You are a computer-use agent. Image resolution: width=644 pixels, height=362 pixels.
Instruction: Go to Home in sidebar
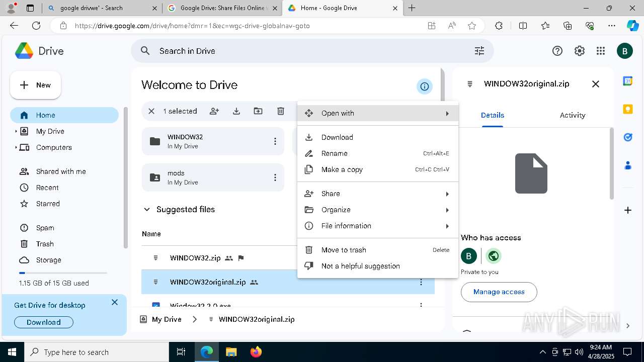[x=64, y=115]
